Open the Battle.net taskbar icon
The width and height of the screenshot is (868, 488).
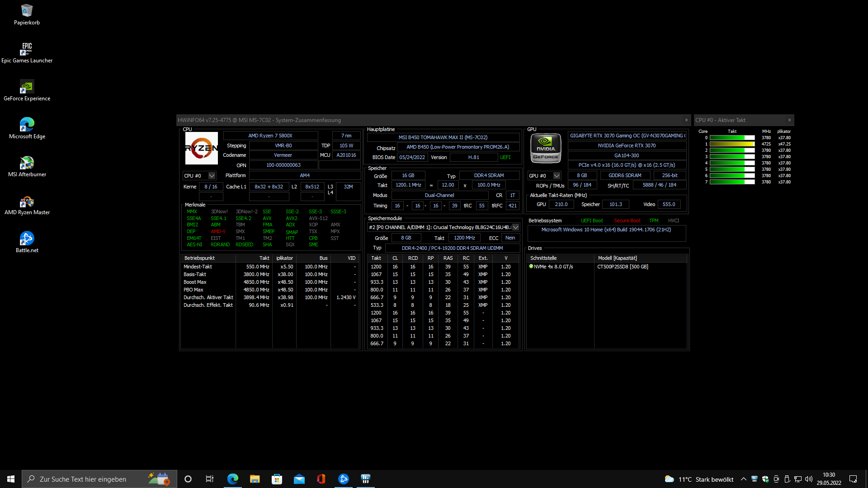343,479
